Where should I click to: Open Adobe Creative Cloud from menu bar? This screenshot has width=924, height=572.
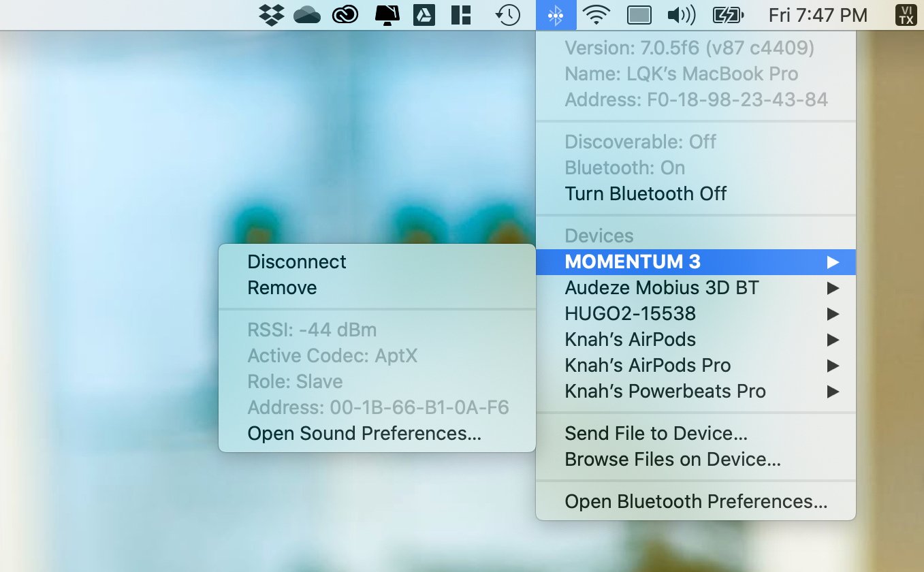pyautogui.click(x=345, y=14)
